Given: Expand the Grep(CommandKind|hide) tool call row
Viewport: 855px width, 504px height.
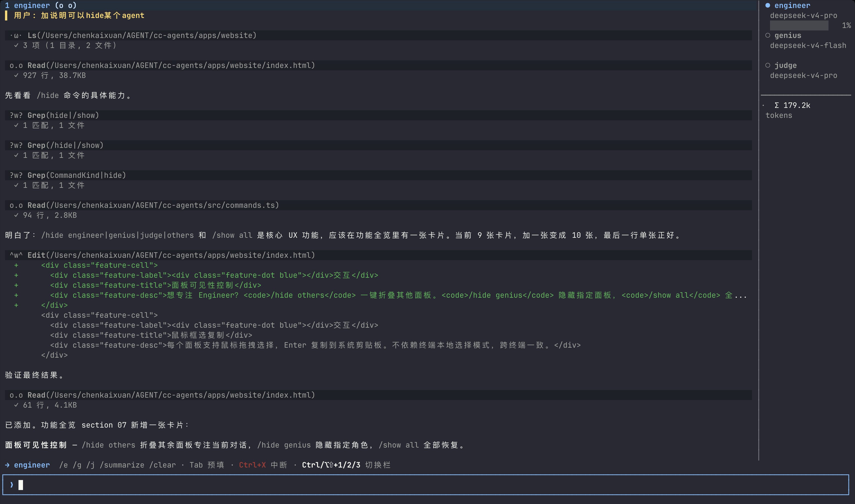Looking at the screenshot, I should pyautogui.click(x=378, y=175).
